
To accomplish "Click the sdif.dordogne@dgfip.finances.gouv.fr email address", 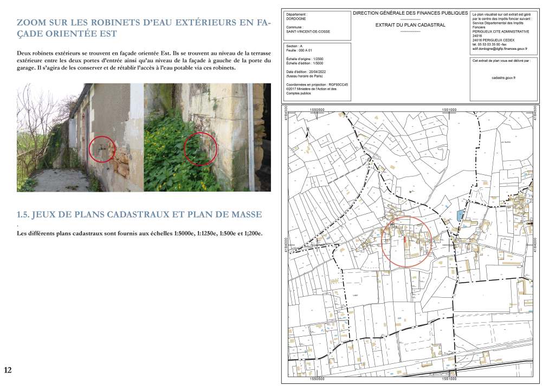I will click(x=502, y=49).
